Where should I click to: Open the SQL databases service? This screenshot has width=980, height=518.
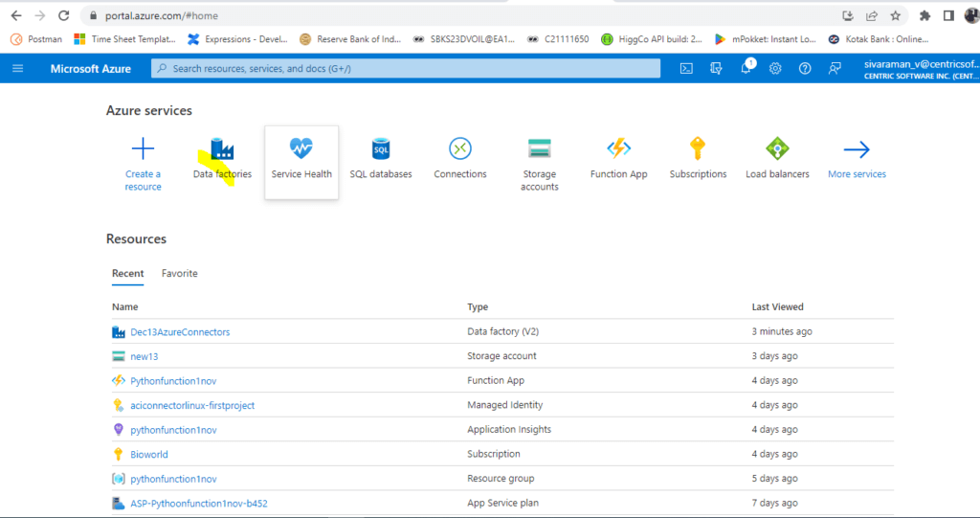(x=381, y=160)
